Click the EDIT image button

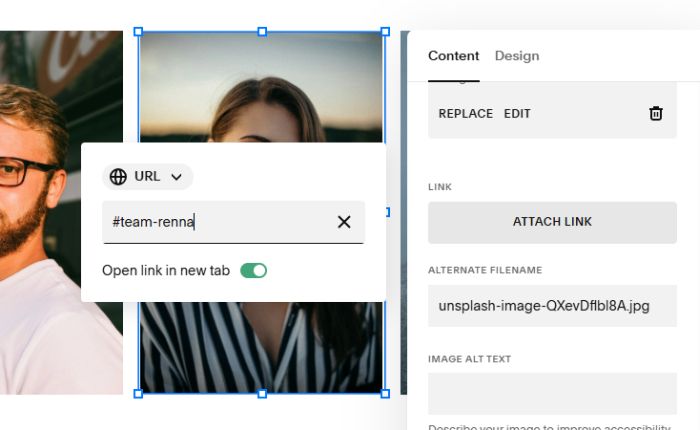tap(517, 114)
